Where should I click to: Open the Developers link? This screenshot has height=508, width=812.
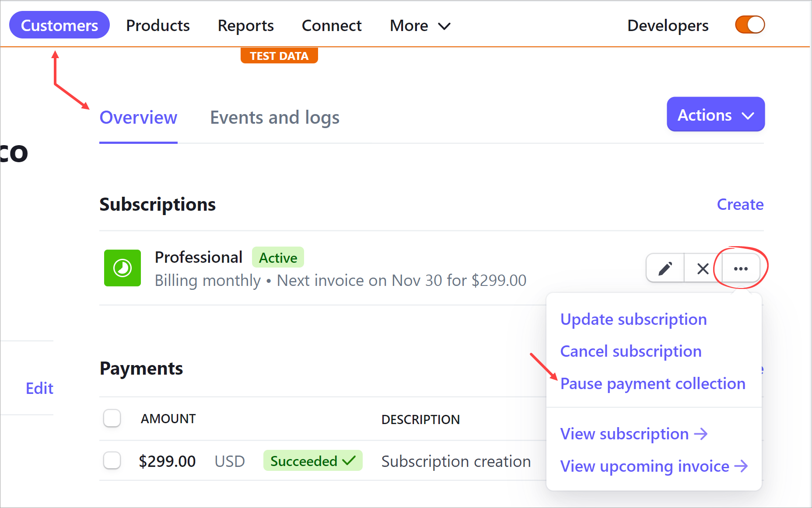668,25
